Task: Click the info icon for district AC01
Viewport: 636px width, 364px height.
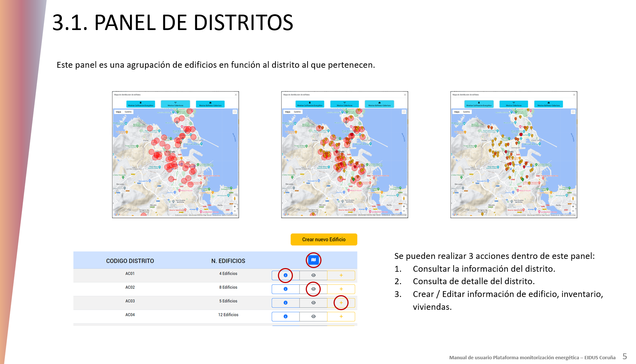Action: 286,275
